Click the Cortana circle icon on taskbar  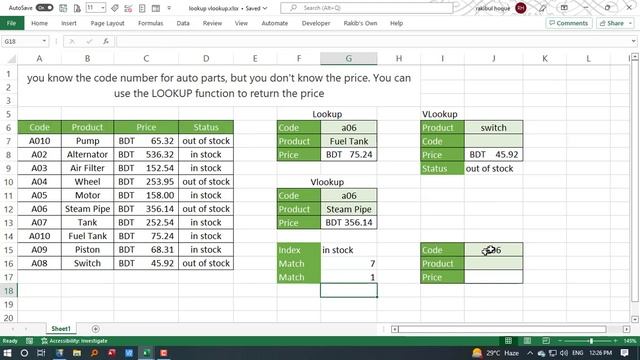(x=24, y=353)
